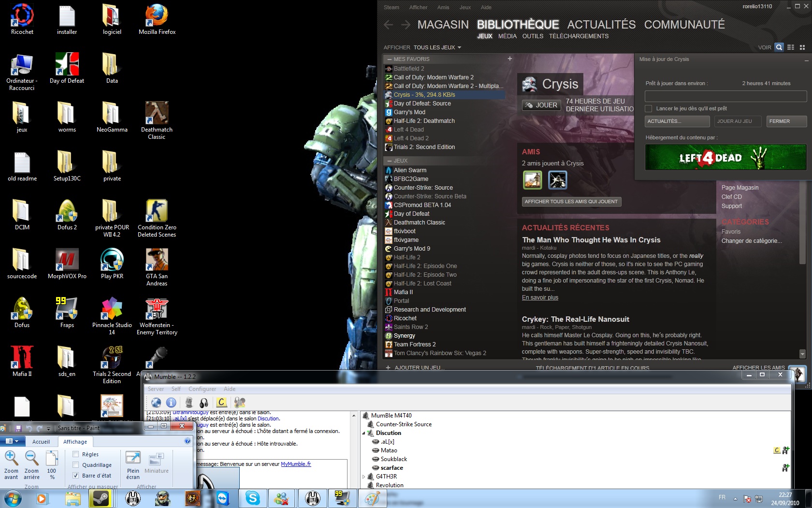
Task: Open Fraps from the taskbar
Action: [342, 498]
